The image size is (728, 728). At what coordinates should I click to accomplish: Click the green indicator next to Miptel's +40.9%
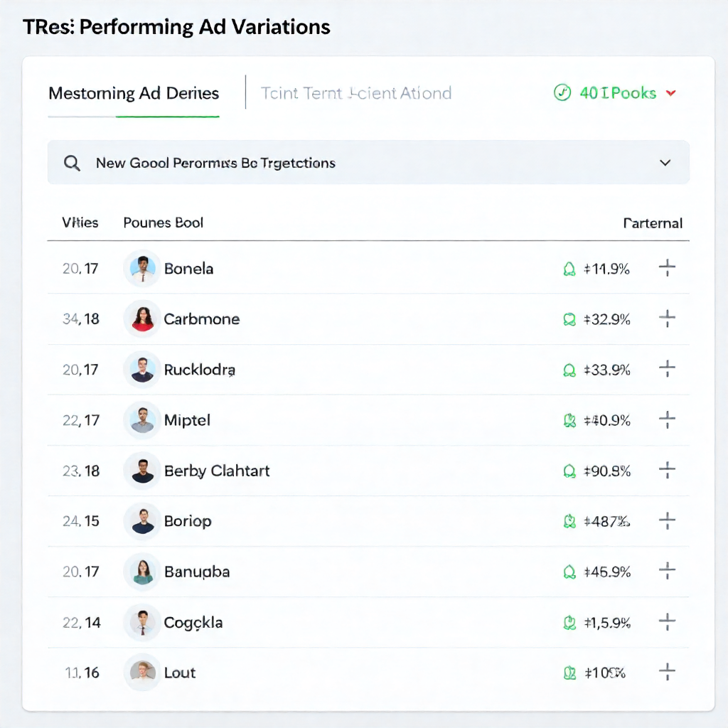(569, 420)
